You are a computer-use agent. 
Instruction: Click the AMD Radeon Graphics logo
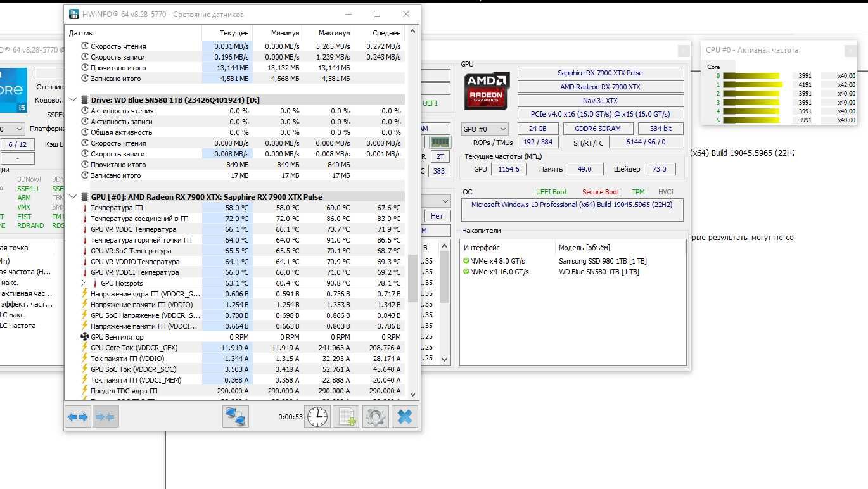coord(487,91)
